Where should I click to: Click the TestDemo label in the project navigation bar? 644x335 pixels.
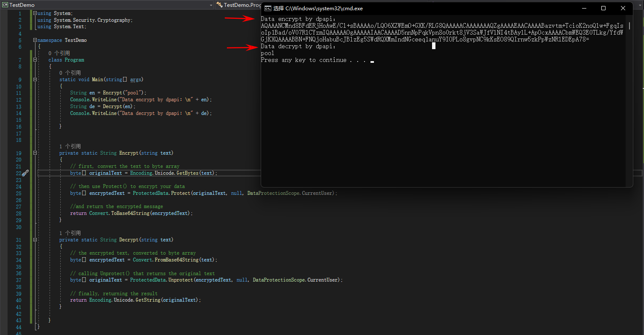pos(22,5)
